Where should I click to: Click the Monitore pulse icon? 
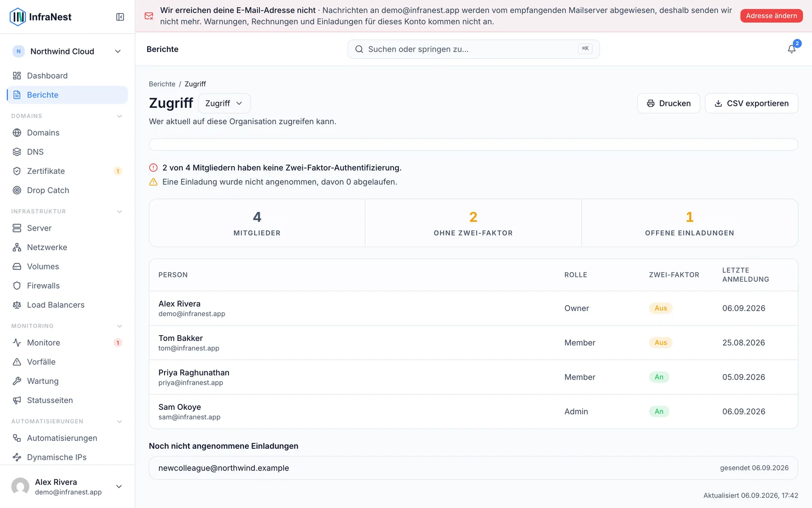(x=17, y=342)
